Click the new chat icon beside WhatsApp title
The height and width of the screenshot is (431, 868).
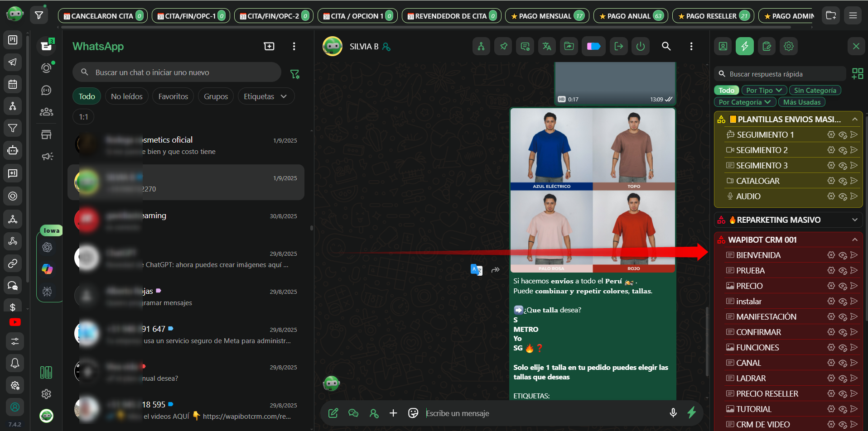269,46
